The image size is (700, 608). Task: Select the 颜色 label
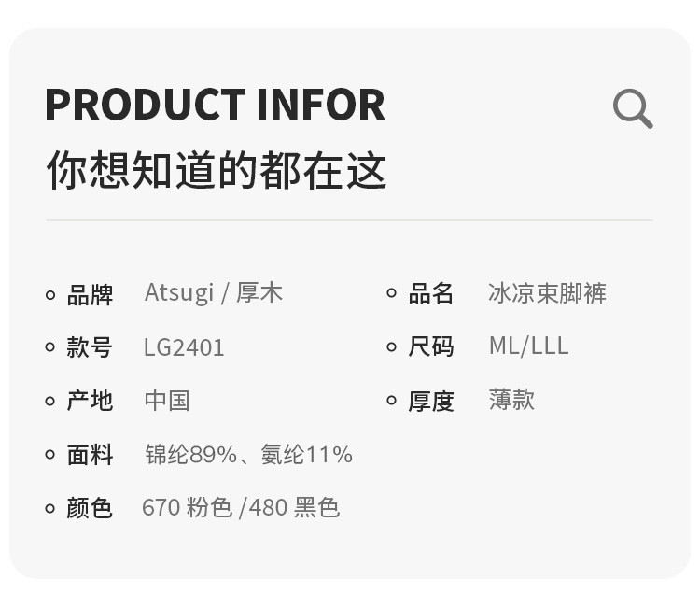coord(90,508)
